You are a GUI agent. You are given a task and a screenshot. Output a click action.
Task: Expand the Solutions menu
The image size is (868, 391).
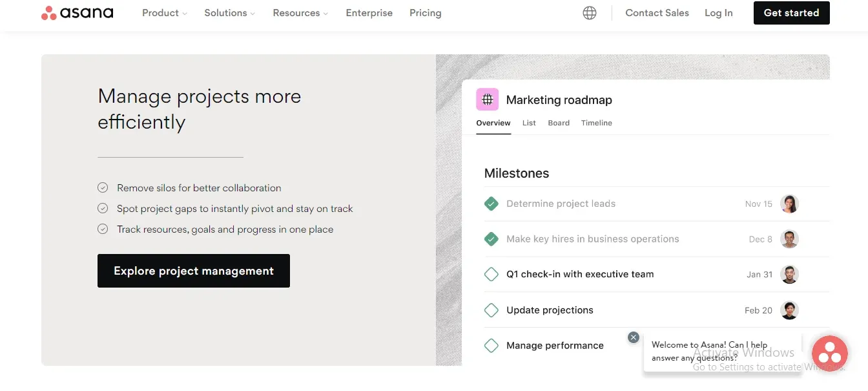point(230,13)
